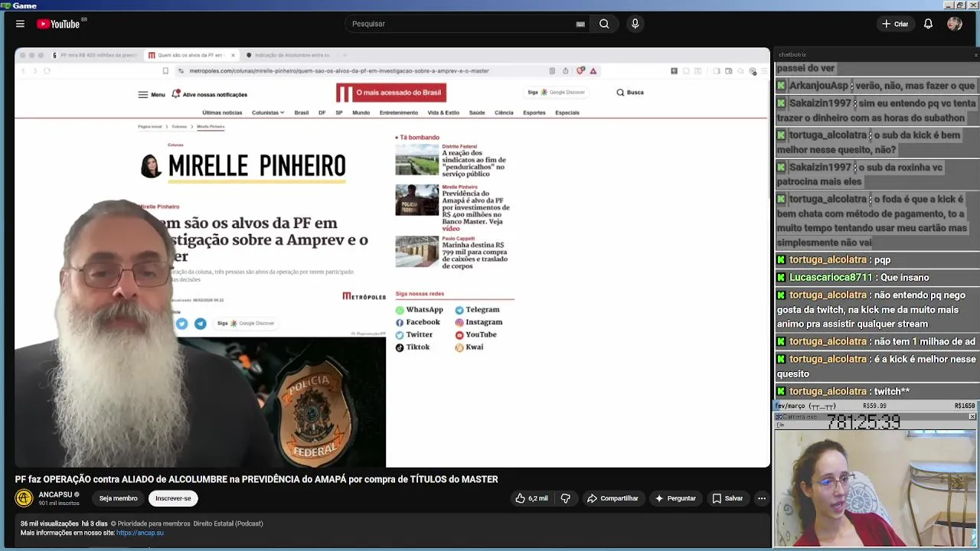Select Vida & Estilo in Metropoles nav

[x=443, y=112]
